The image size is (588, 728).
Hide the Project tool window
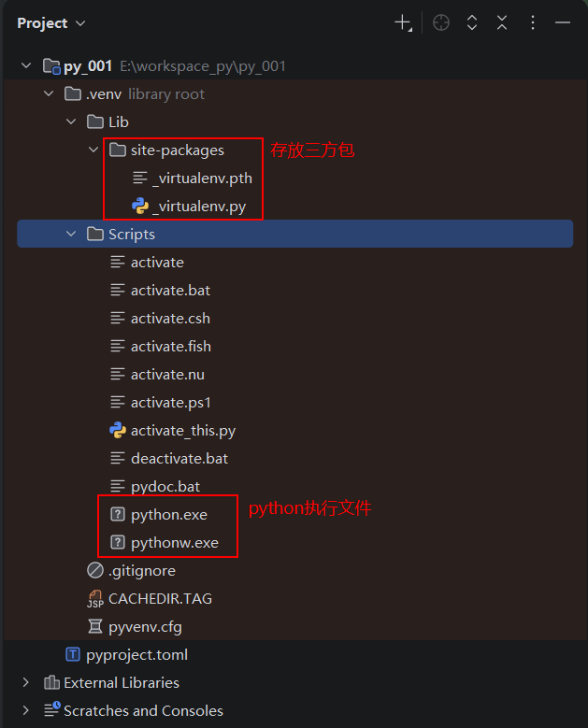[x=563, y=22]
